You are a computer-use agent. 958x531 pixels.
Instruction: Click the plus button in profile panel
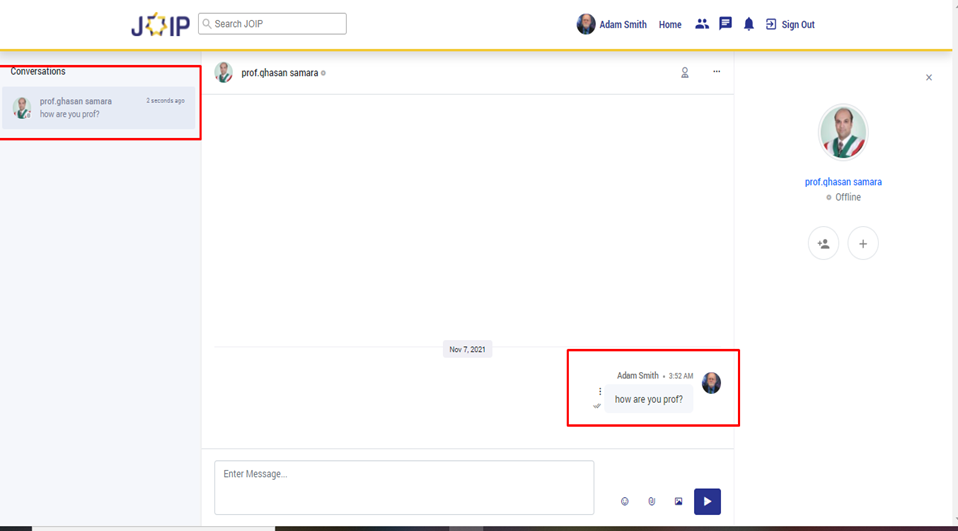point(863,243)
